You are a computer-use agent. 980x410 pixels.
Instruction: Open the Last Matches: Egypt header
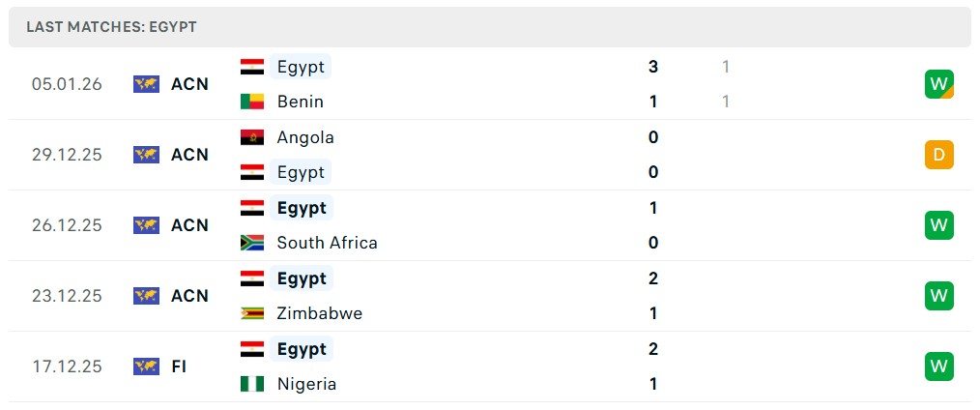[x=111, y=27]
